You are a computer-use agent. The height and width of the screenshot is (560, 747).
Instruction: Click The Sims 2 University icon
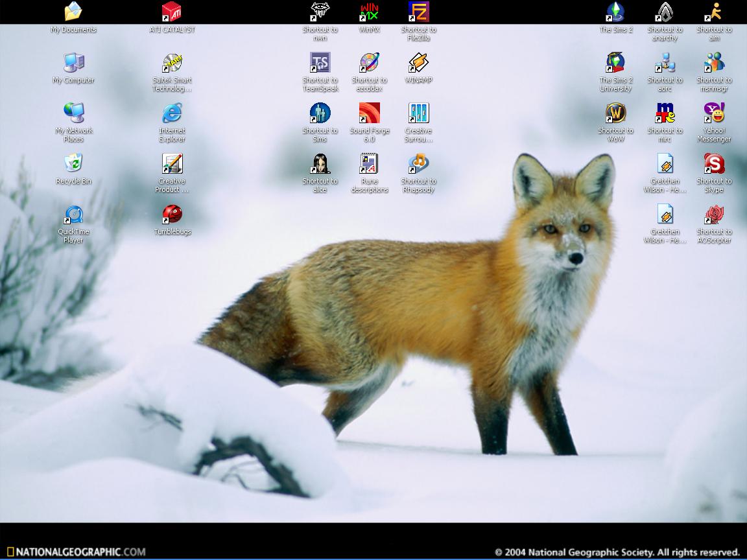[615, 63]
